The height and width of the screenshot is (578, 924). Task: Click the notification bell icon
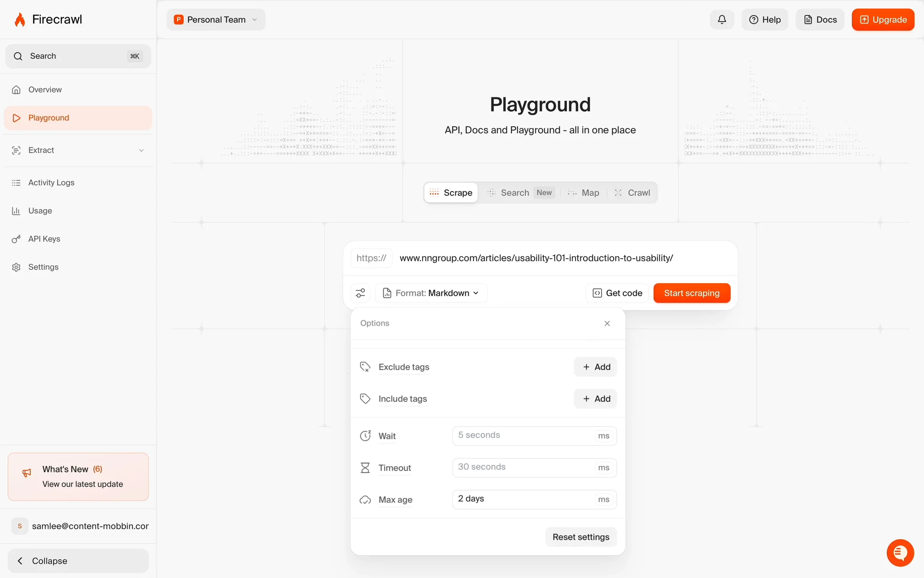pos(721,20)
